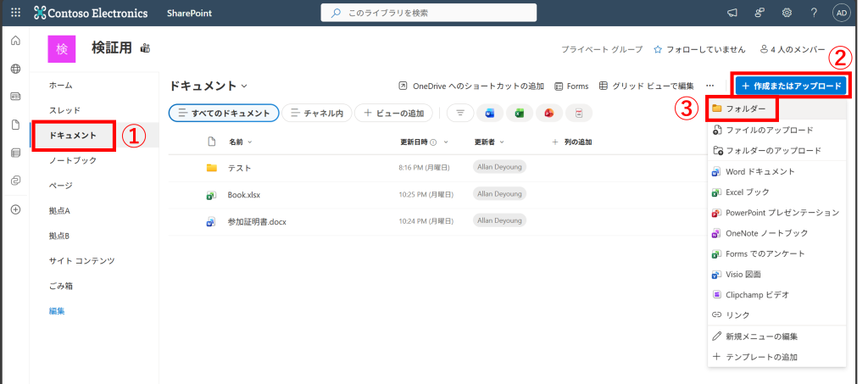Click the settings gear icon
Viewport: 868px width, 384px height.
point(787,13)
